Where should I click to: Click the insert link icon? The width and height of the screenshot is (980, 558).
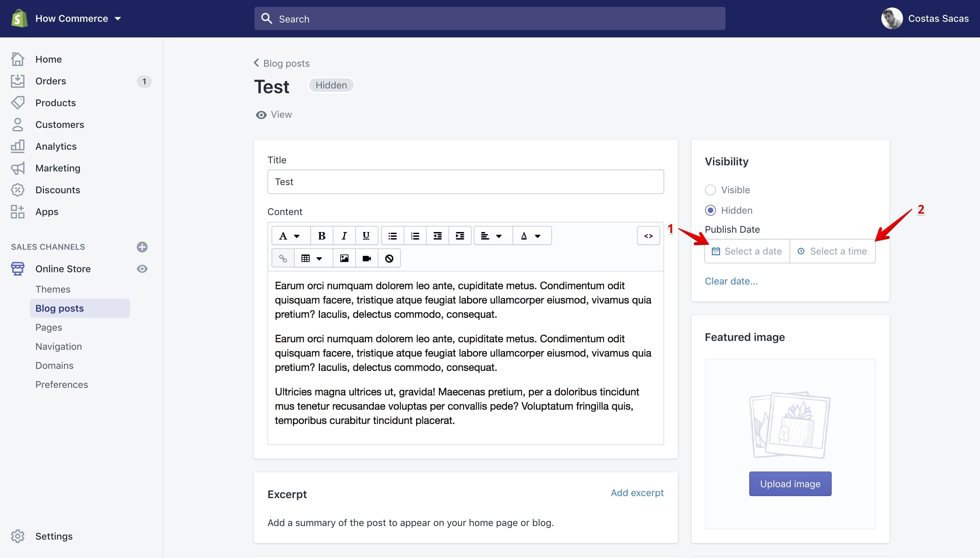[x=283, y=258]
